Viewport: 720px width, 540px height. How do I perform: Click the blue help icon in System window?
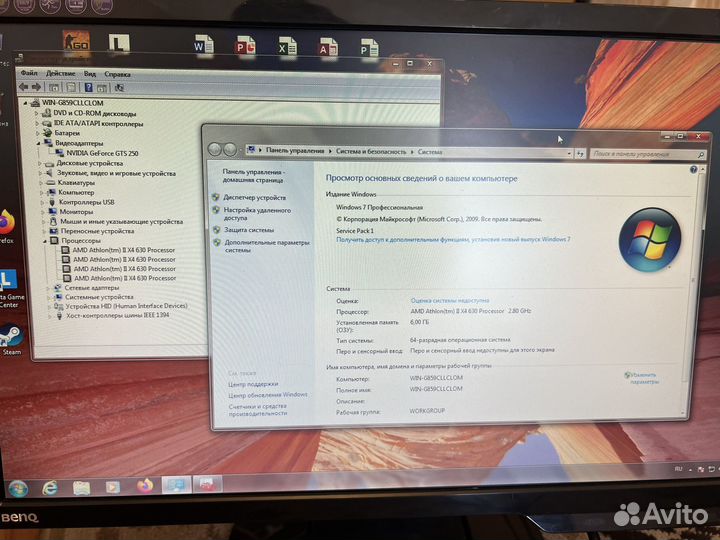pyautogui.click(x=693, y=169)
